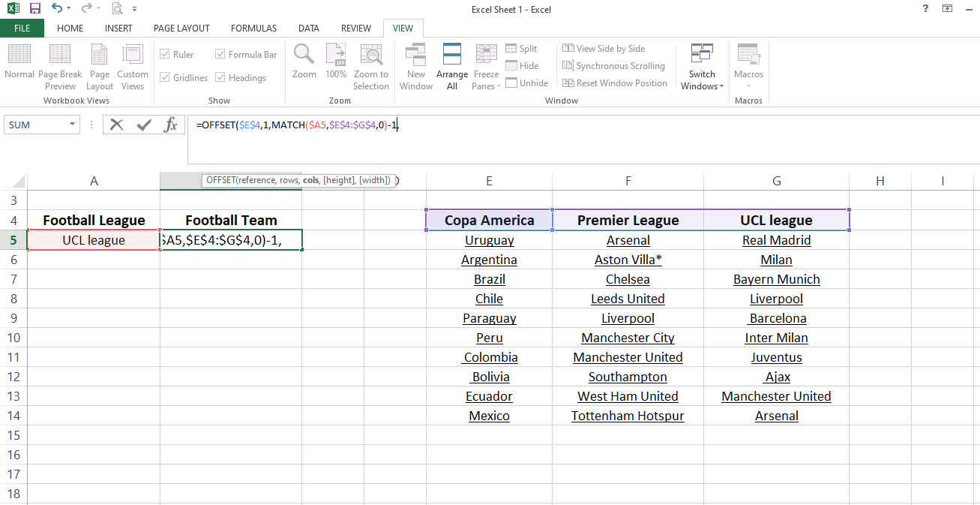This screenshot has height=505, width=980.
Task: Confirm formula with Enter checkmark icon
Action: point(144,125)
